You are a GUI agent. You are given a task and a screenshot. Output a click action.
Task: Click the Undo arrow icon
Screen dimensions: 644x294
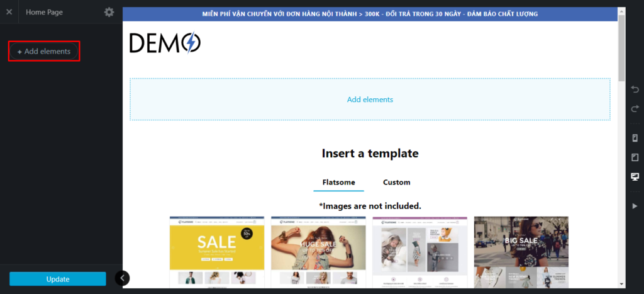click(x=635, y=91)
